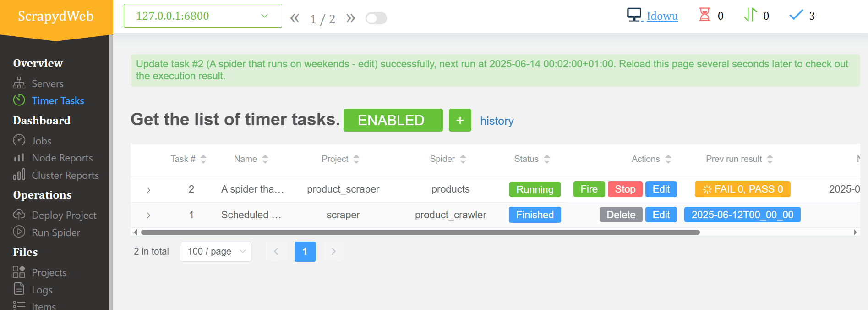The width and height of the screenshot is (868, 310).
Task: Click the next page pagination arrow
Action: tap(333, 251)
